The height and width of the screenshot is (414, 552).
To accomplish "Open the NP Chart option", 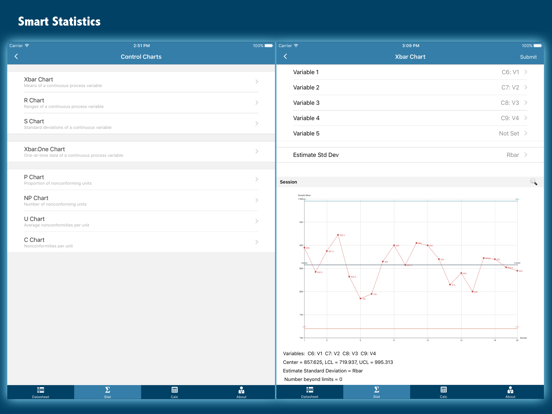I will coord(141,200).
